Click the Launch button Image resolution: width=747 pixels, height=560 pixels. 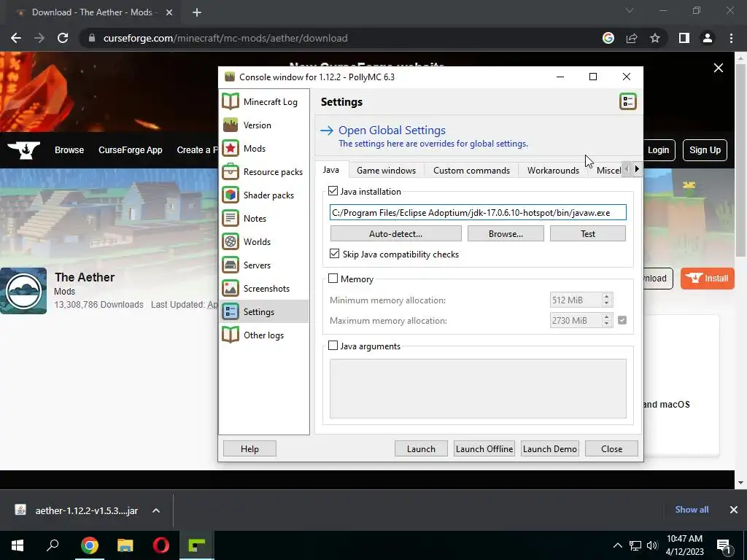(421, 448)
